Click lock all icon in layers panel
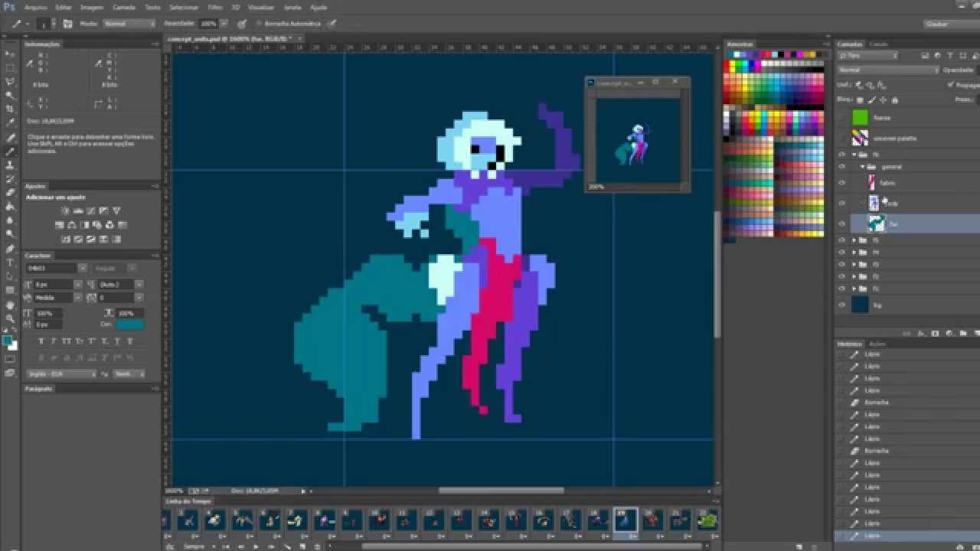 895,100
